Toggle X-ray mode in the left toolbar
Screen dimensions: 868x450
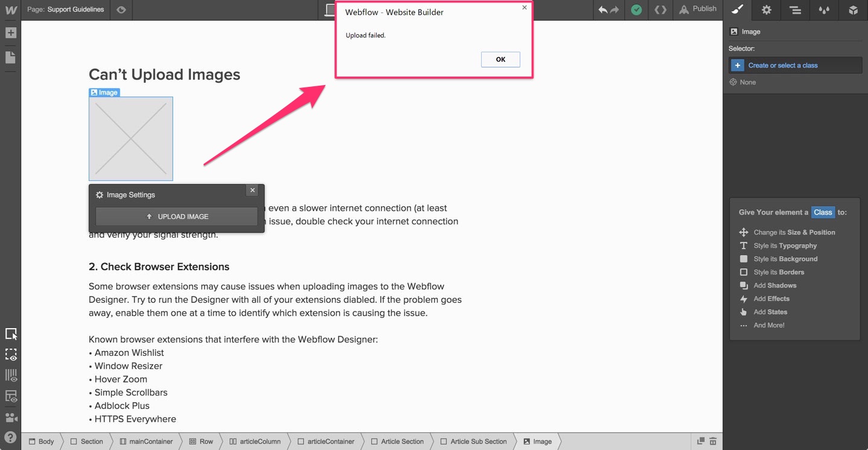click(x=11, y=355)
